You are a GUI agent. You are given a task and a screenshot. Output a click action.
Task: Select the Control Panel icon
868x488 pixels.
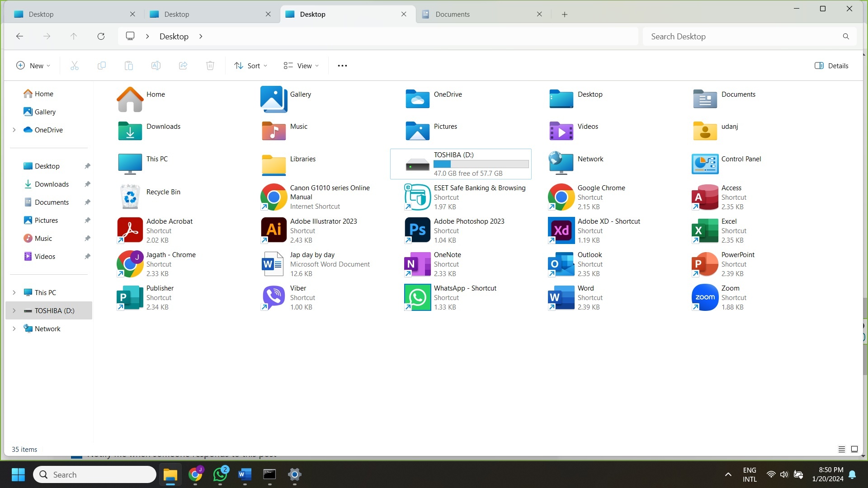coord(705,164)
